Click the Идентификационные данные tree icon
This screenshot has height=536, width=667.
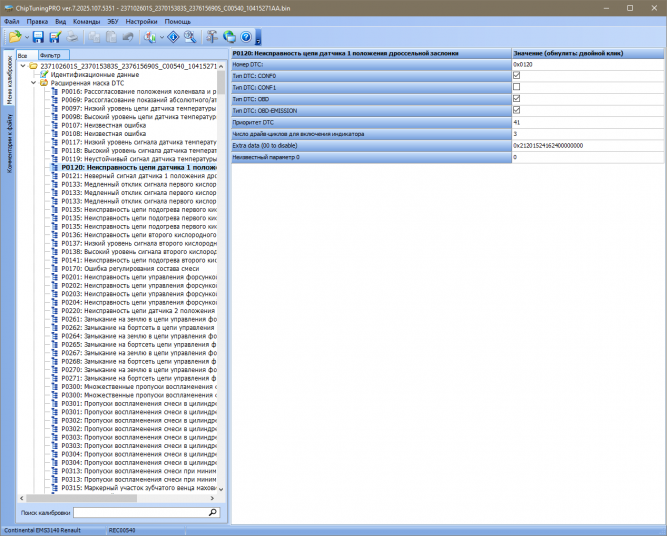[44, 74]
